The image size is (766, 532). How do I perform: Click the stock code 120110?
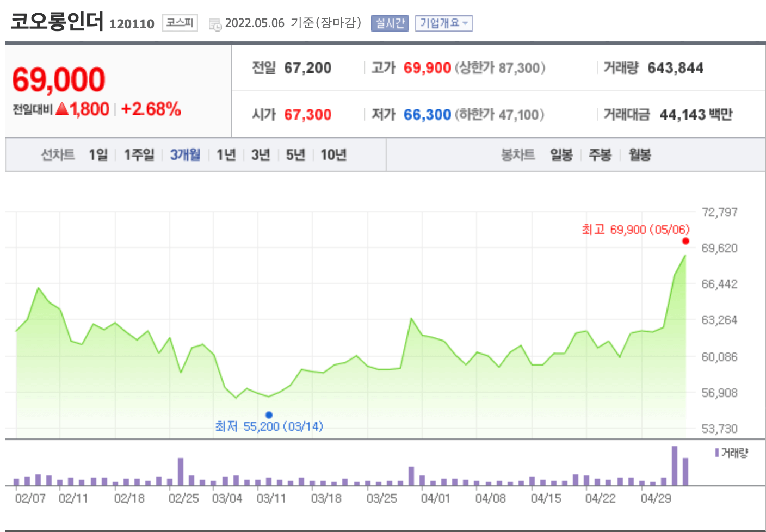point(132,24)
